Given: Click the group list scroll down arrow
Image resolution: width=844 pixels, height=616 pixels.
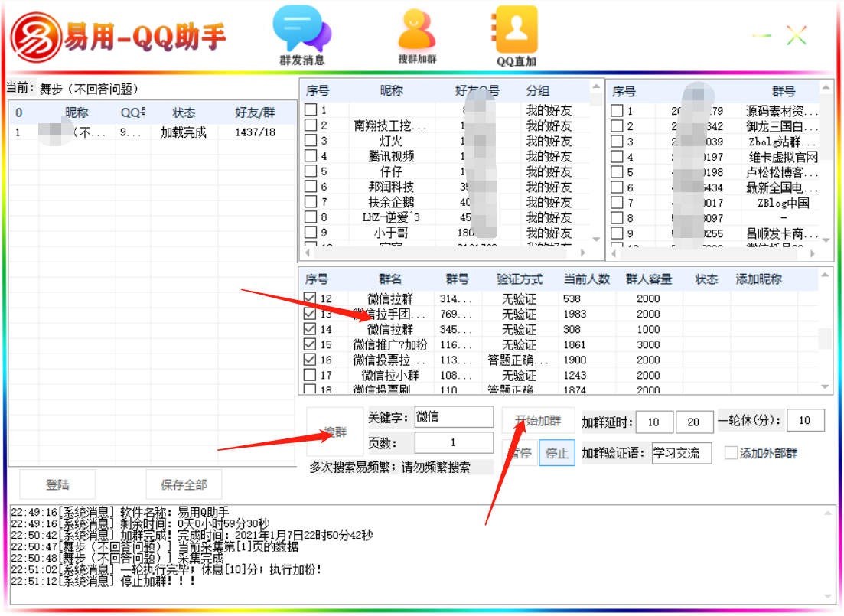Looking at the screenshot, I should (826, 240).
